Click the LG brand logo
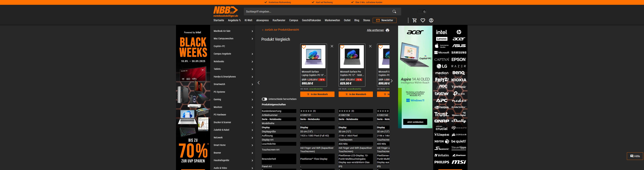The width and height of the screenshot is (644, 170). click(x=441, y=66)
